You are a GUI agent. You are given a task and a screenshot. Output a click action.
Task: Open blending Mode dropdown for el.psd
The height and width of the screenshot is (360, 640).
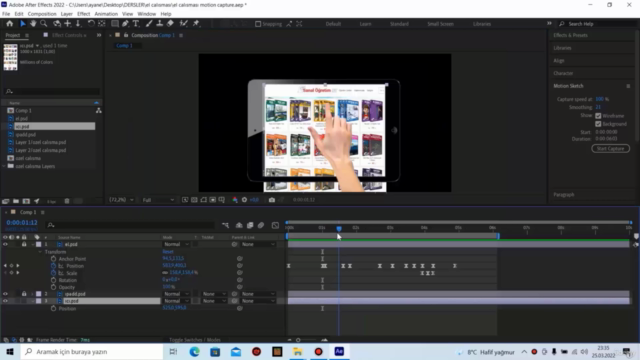(176, 244)
